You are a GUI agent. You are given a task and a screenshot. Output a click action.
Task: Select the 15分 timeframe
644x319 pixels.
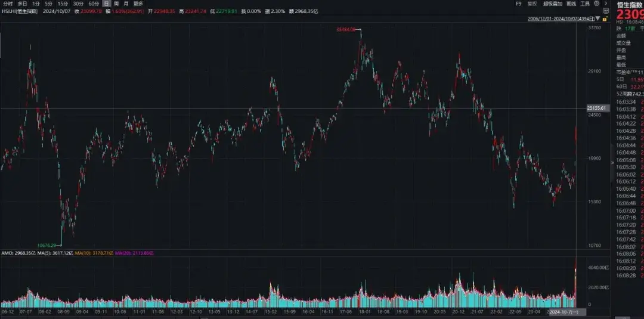point(63,4)
